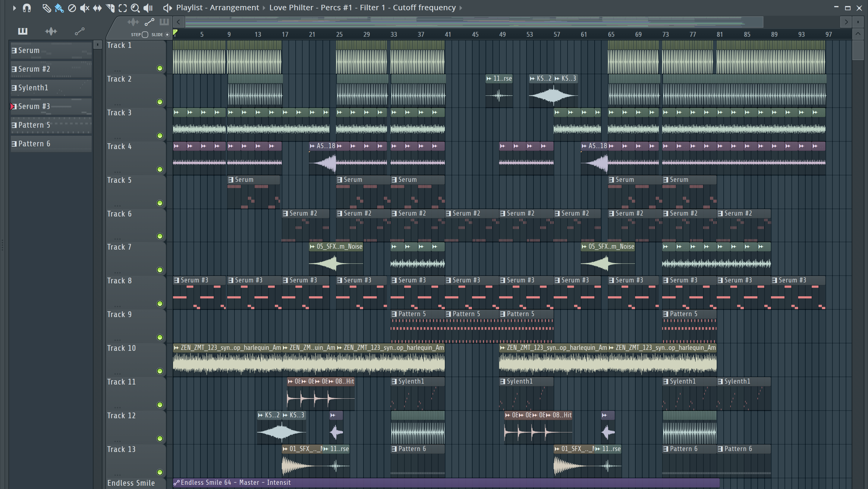Open the Playlist - Arrangement menu
This screenshot has height=489, width=868.
coord(218,8)
